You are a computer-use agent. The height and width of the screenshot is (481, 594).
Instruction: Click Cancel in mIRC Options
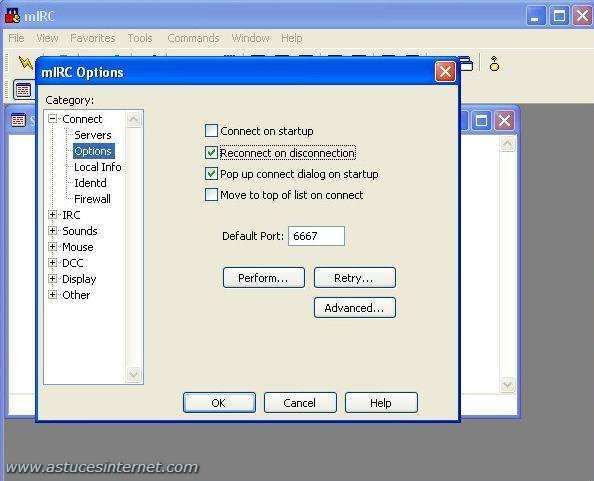[x=300, y=403]
